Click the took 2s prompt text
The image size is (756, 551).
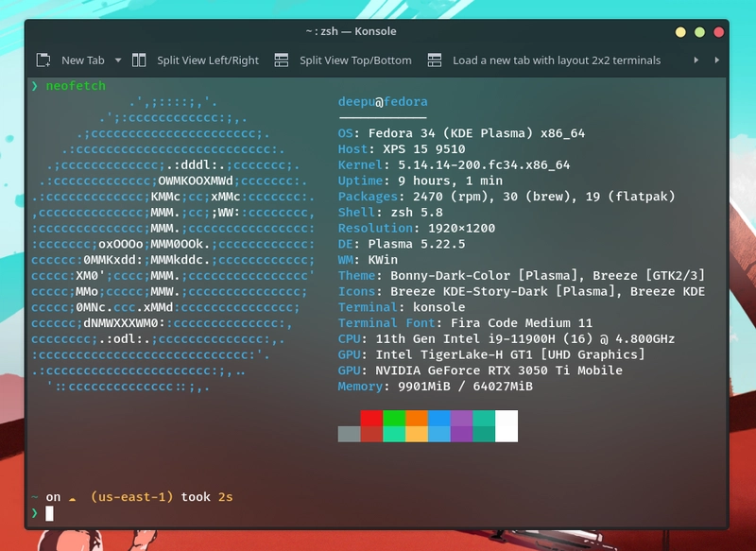tap(207, 497)
